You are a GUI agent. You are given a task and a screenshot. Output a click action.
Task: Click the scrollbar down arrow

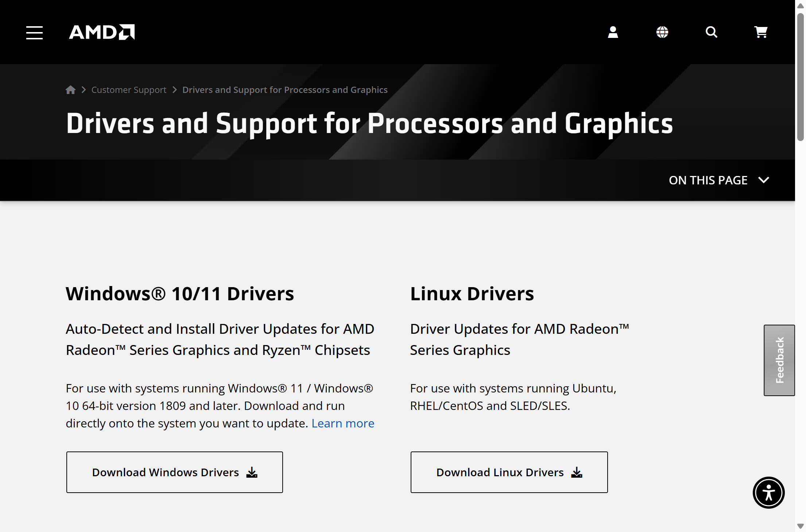(801, 526)
